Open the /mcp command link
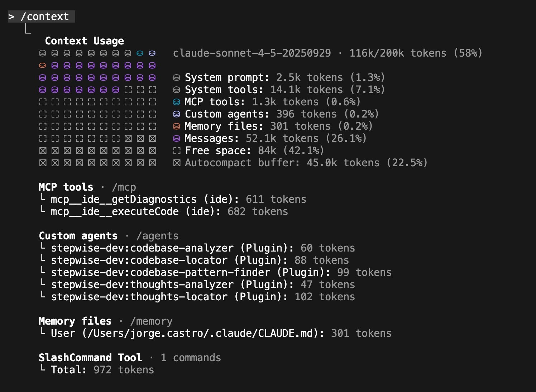Screen dimensions: 536x392 (124, 187)
